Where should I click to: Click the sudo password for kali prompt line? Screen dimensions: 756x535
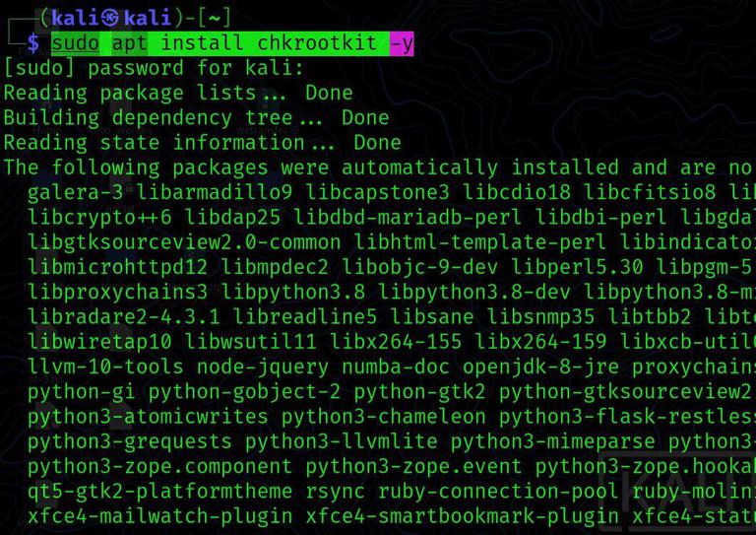(154, 68)
